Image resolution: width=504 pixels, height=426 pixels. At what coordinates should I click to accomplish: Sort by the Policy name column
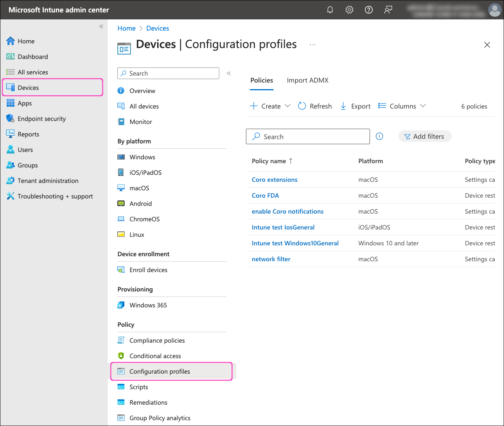click(269, 161)
